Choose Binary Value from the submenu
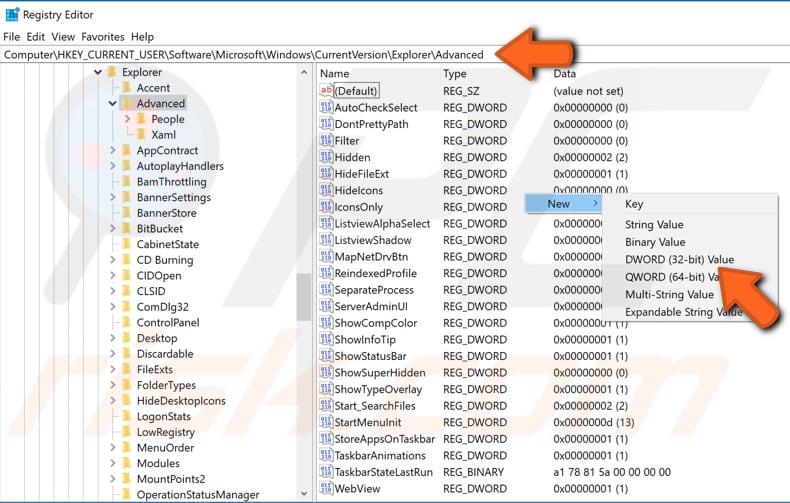The height and width of the screenshot is (503, 790). click(655, 242)
